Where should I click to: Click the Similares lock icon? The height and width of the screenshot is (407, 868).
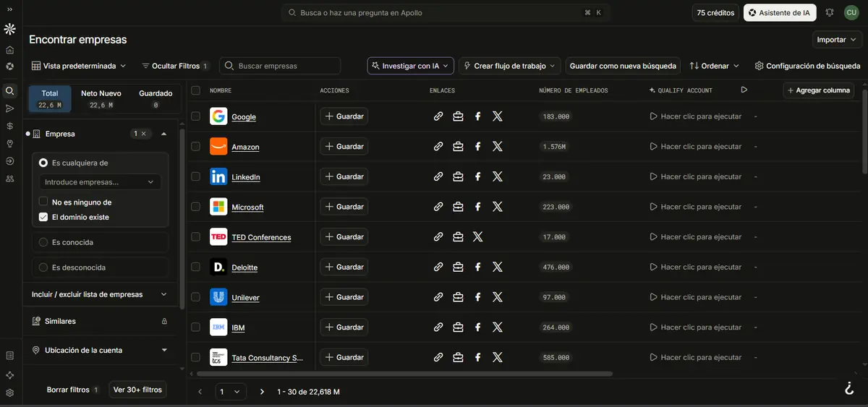(x=164, y=321)
